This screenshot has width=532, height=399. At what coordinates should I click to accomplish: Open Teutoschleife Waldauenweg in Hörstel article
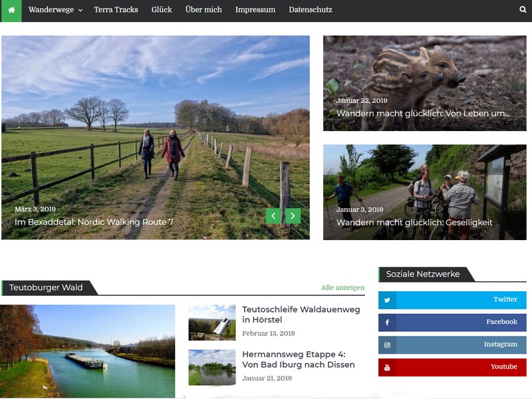[301, 315]
